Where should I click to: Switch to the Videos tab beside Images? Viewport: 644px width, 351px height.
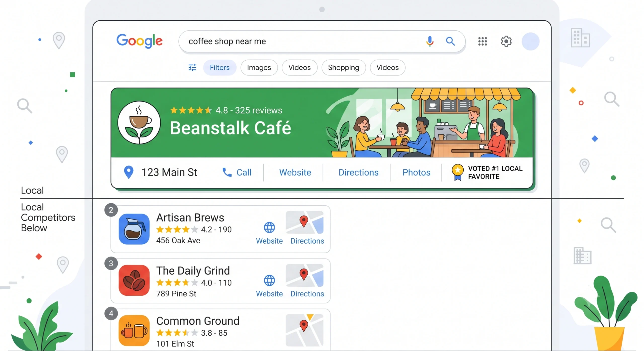coord(299,67)
